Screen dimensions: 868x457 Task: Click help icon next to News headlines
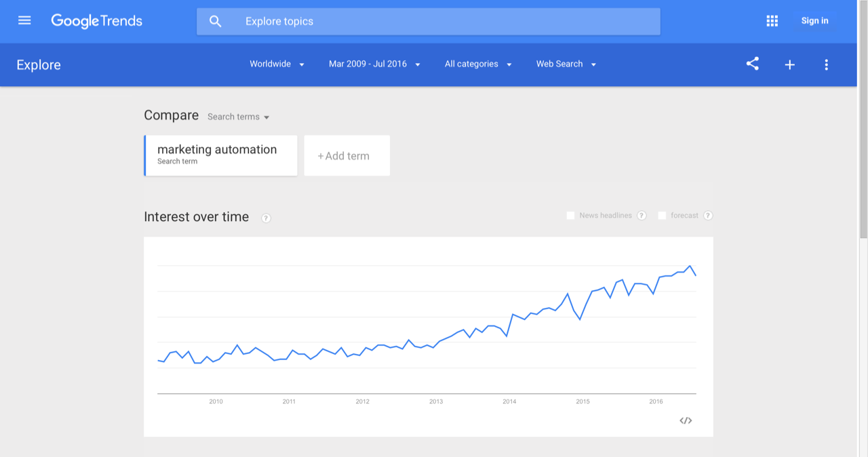[642, 216]
